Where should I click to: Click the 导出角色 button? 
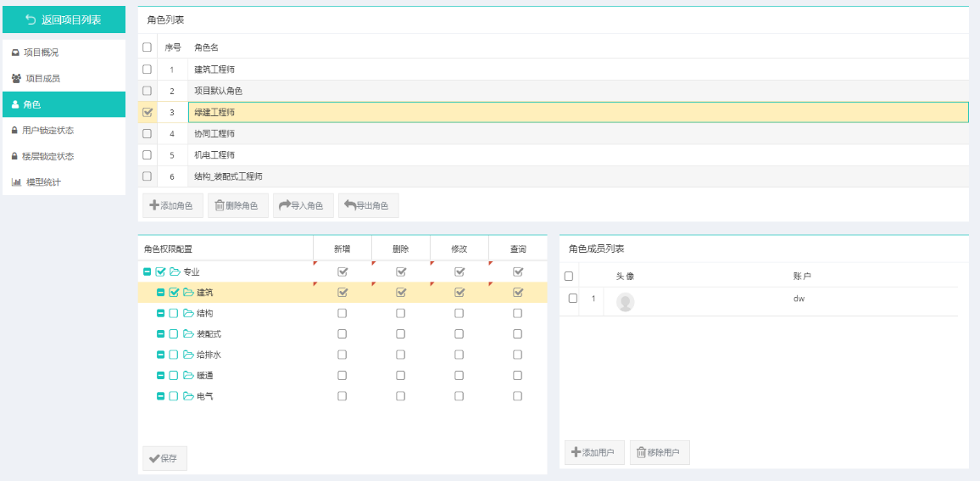click(368, 206)
